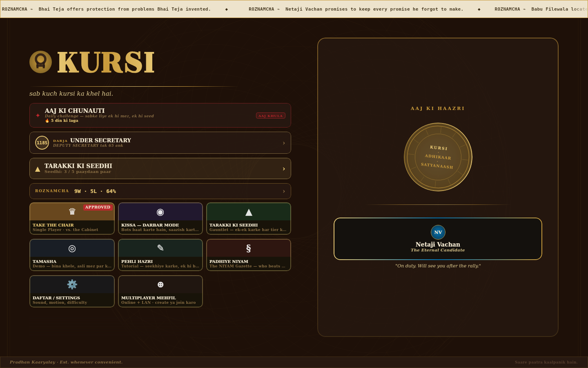The image size is (588, 368).
Task: Click the KURSI chair logo emblem
Action: click(x=40, y=62)
